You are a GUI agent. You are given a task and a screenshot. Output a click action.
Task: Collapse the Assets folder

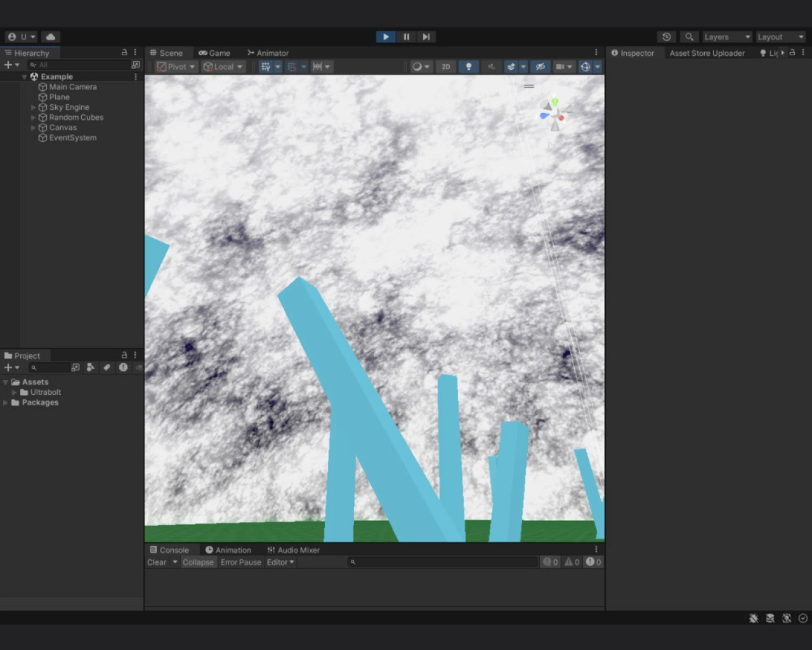[6, 382]
